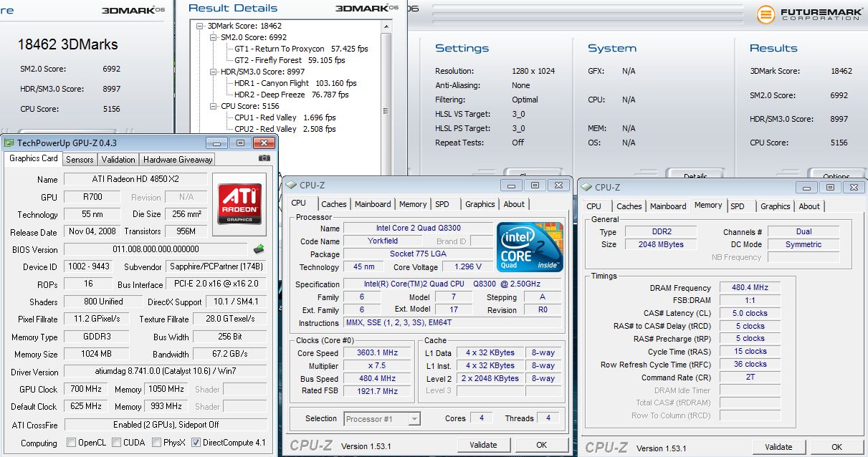Click OK in the CPU-Z CPU window
Image resolution: width=868 pixels, height=457 pixels.
tap(541, 445)
